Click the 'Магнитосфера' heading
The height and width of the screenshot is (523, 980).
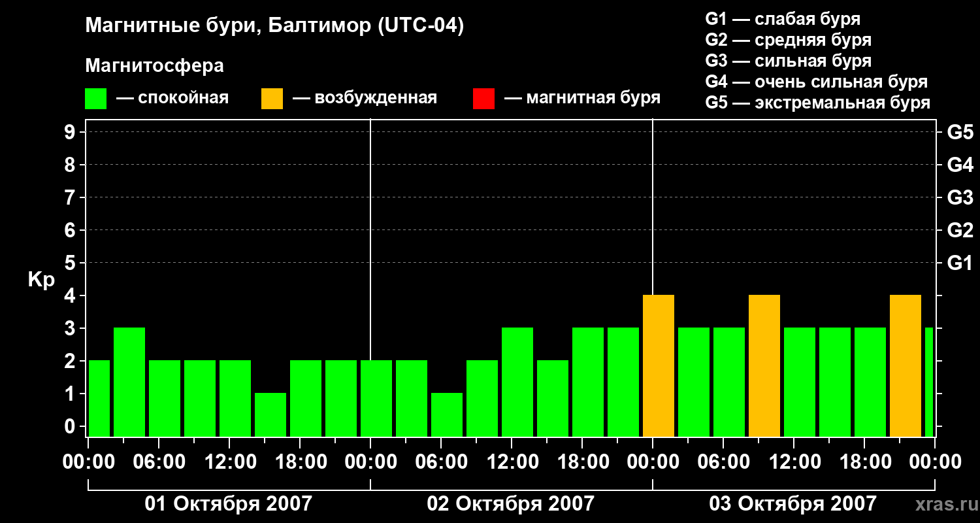point(154,66)
